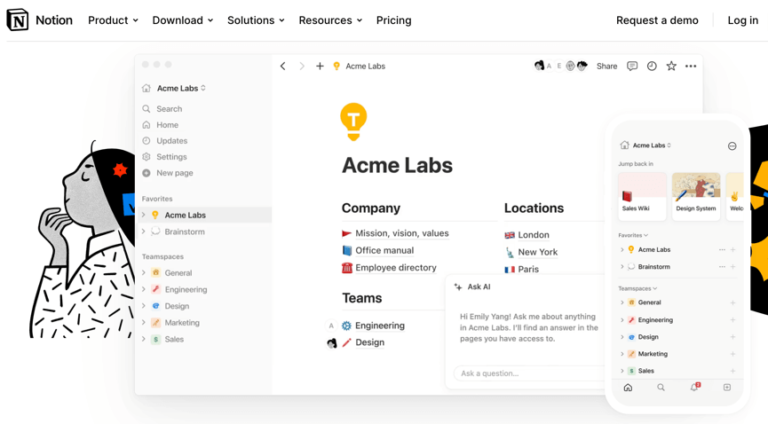Star the Acme Labs page as favorite
The height and width of the screenshot is (424, 768).
(671, 66)
